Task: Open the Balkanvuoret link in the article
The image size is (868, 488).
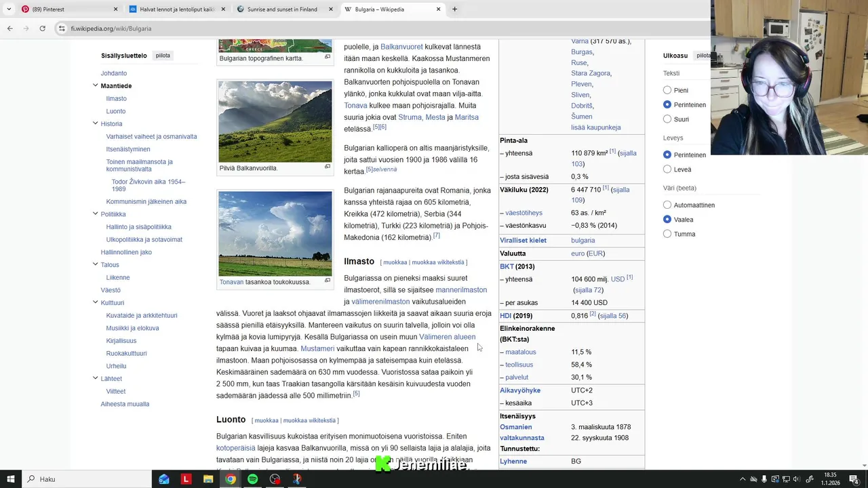Action: coord(401,47)
